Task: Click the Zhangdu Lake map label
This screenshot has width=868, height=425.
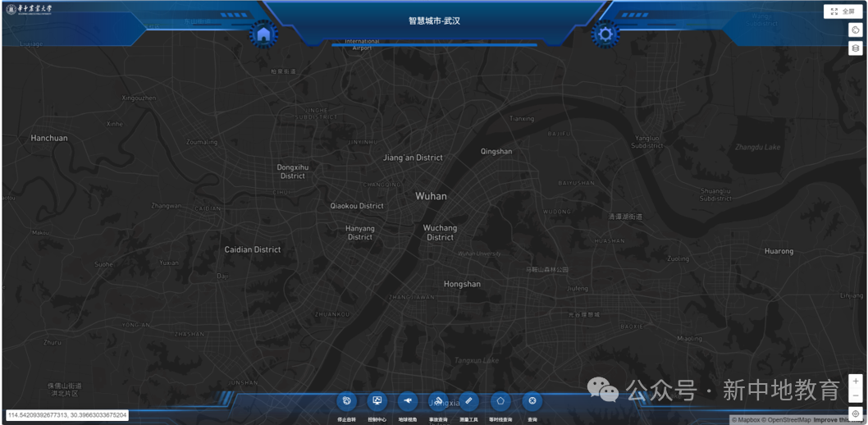Action: [x=758, y=147]
